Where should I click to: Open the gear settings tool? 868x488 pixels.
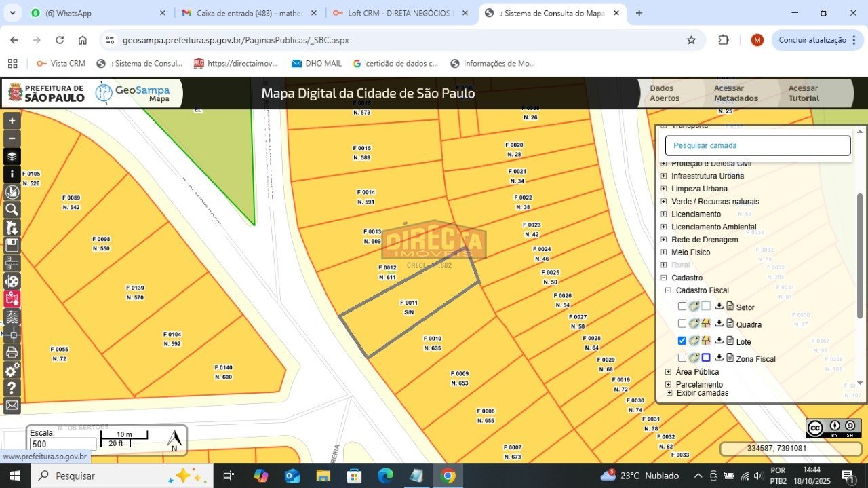(x=12, y=370)
